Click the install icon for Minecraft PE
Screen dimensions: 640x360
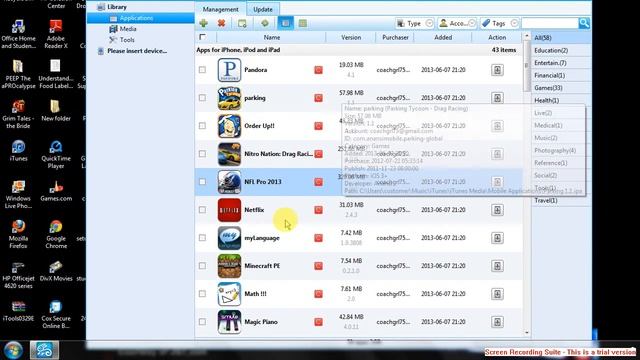coord(497,266)
